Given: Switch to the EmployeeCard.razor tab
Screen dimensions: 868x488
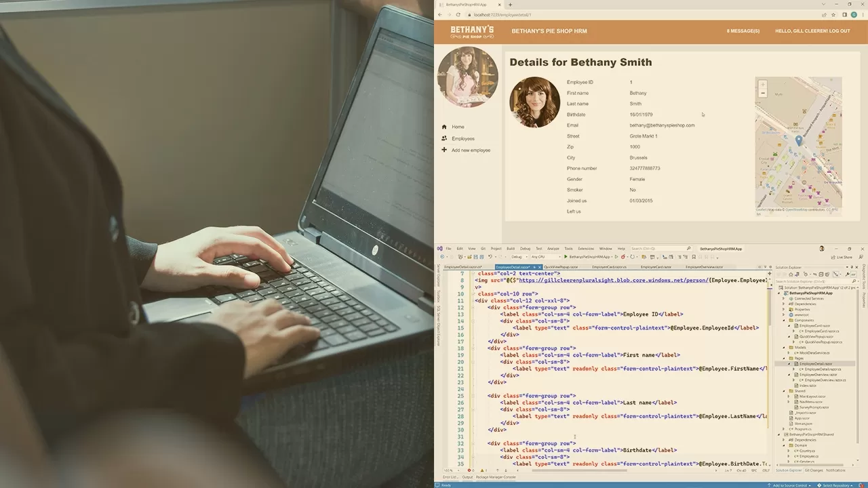Looking at the screenshot, I should [x=655, y=267].
